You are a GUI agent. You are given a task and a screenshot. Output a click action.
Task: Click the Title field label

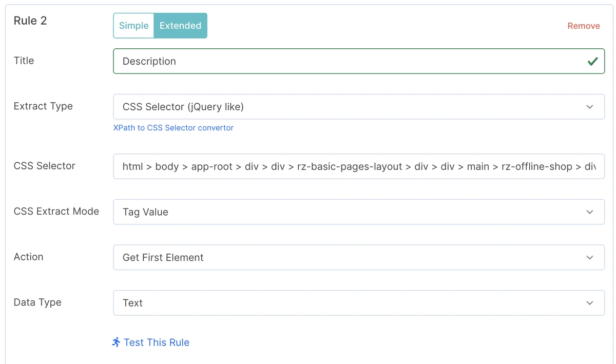(x=24, y=61)
